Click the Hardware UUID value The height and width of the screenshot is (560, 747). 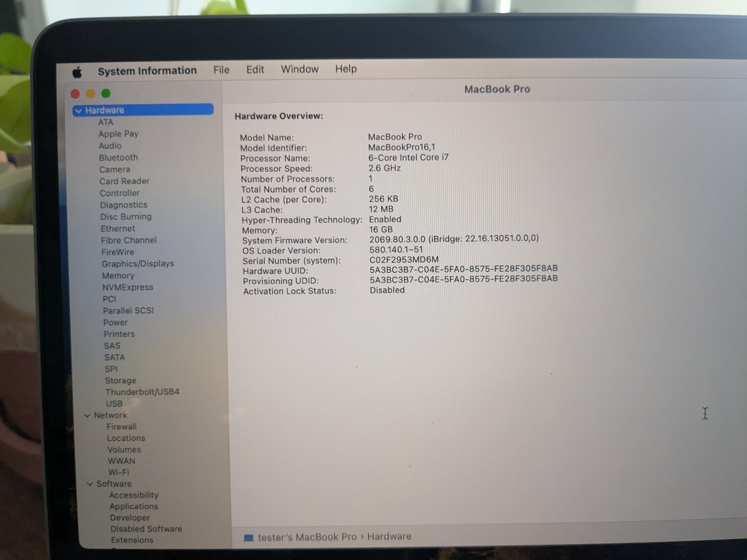coord(463,269)
